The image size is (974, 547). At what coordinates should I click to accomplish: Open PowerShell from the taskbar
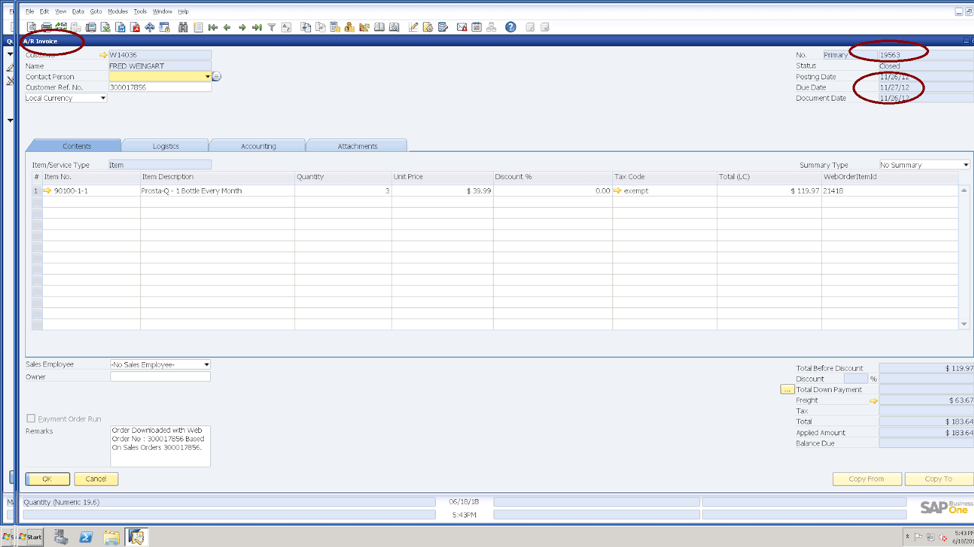(x=86, y=537)
